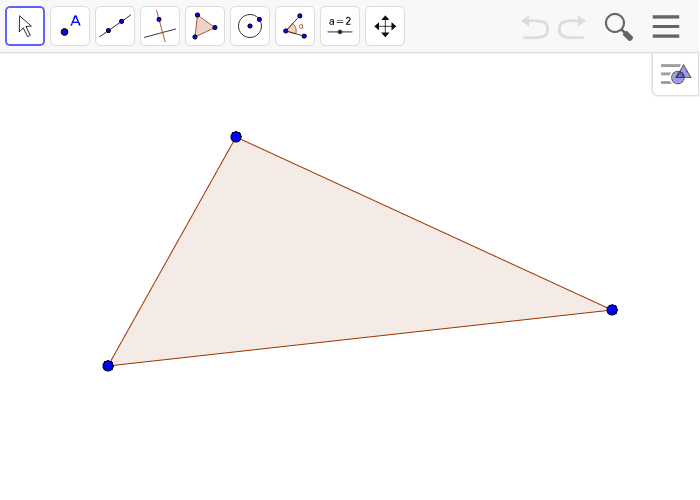This screenshot has height=500, width=700.
Task: Activate Move Graphics View tool
Action: tap(385, 26)
